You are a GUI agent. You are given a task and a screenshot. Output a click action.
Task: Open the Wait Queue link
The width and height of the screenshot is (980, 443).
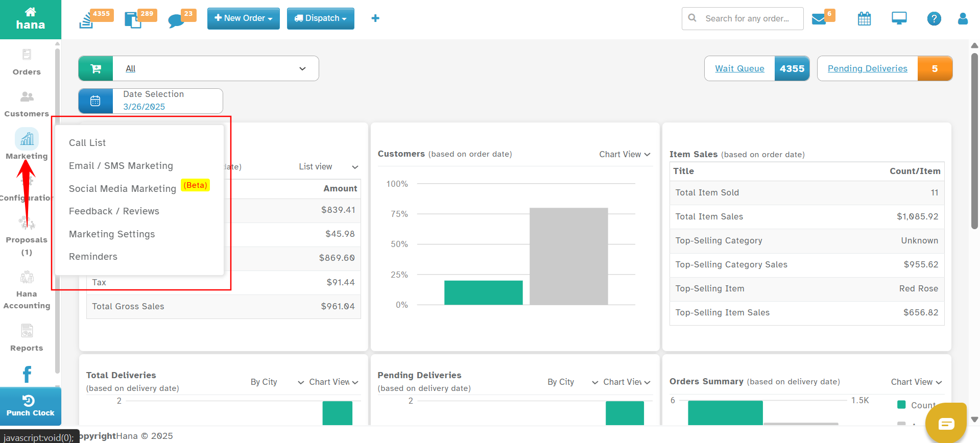coord(739,68)
